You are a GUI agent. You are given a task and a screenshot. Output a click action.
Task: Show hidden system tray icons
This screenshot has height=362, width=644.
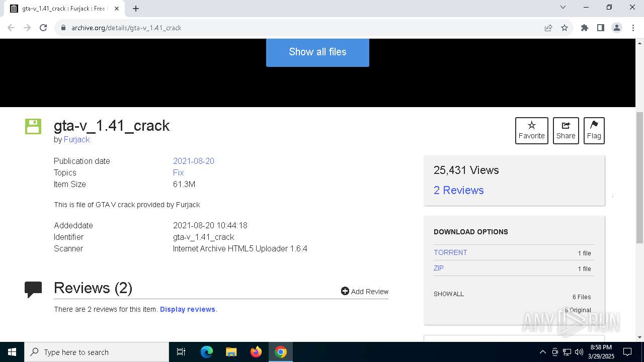[542, 352]
